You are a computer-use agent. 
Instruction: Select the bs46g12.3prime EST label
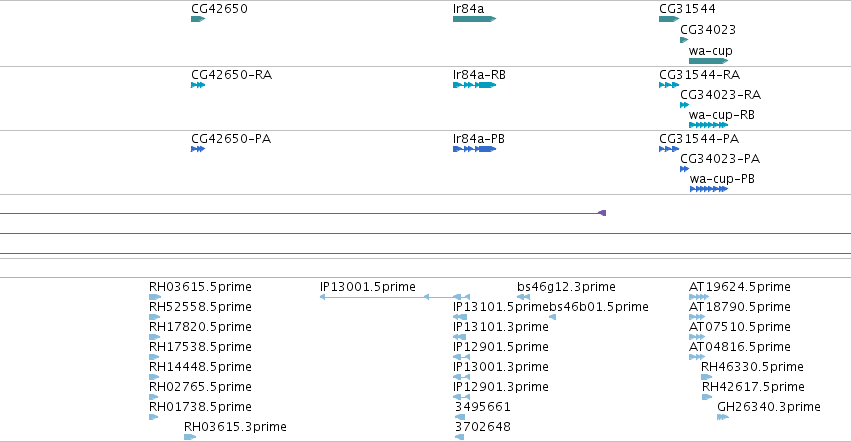click(566, 286)
